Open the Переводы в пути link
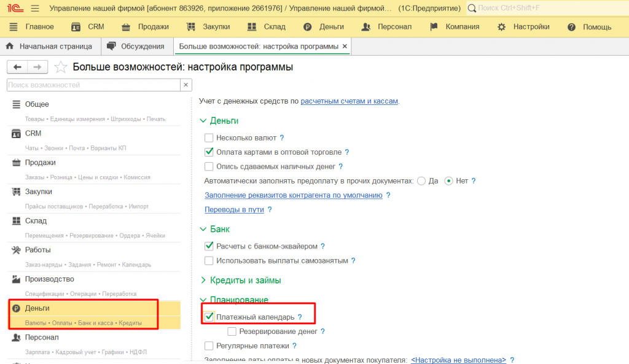Viewport: 629px width, 364px height. point(234,210)
